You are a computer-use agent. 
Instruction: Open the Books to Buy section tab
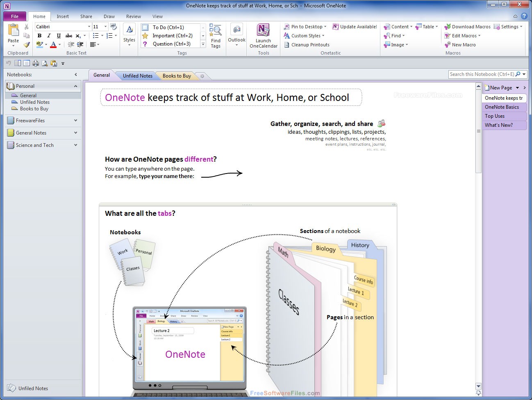[x=177, y=76]
